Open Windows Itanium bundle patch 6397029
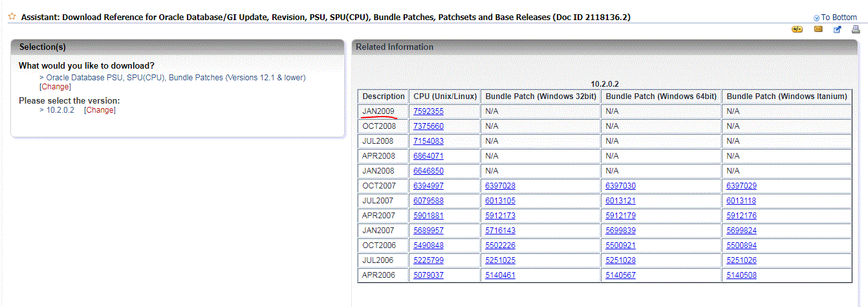Screen dimensions: 868x307 (741, 186)
